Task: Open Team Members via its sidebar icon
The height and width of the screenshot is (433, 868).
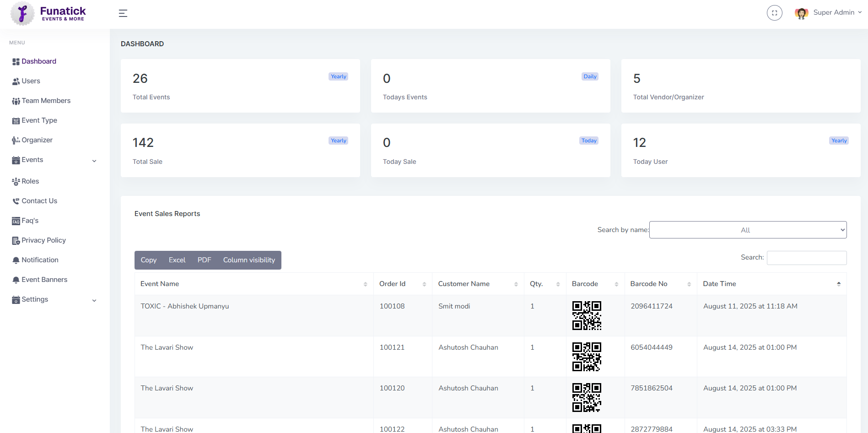Action: click(x=16, y=101)
